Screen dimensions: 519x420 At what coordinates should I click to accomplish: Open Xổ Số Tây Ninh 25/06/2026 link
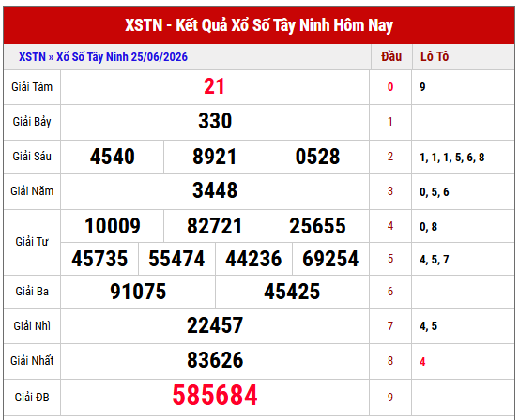(122, 57)
